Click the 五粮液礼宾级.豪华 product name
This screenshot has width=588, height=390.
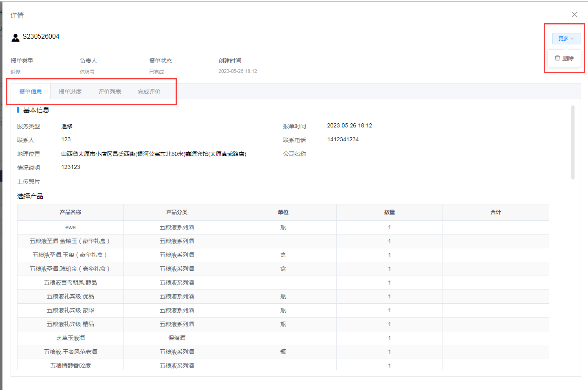click(70, 310)
